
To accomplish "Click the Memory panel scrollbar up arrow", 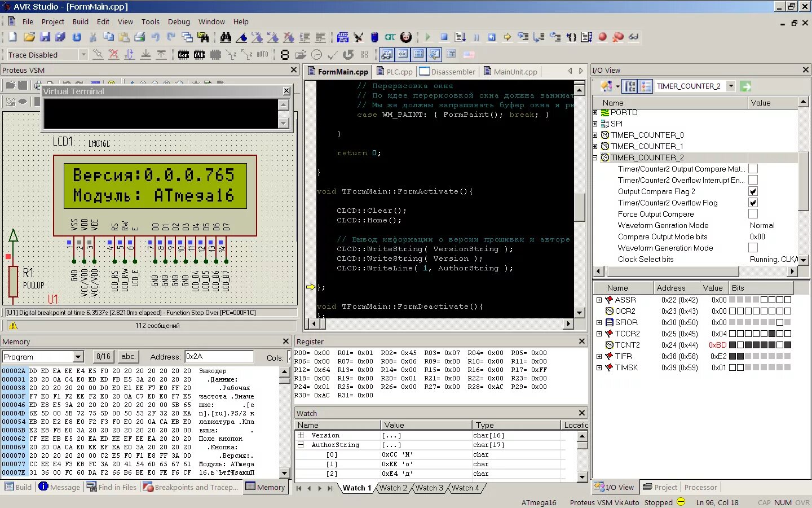I will click(285, 371).
